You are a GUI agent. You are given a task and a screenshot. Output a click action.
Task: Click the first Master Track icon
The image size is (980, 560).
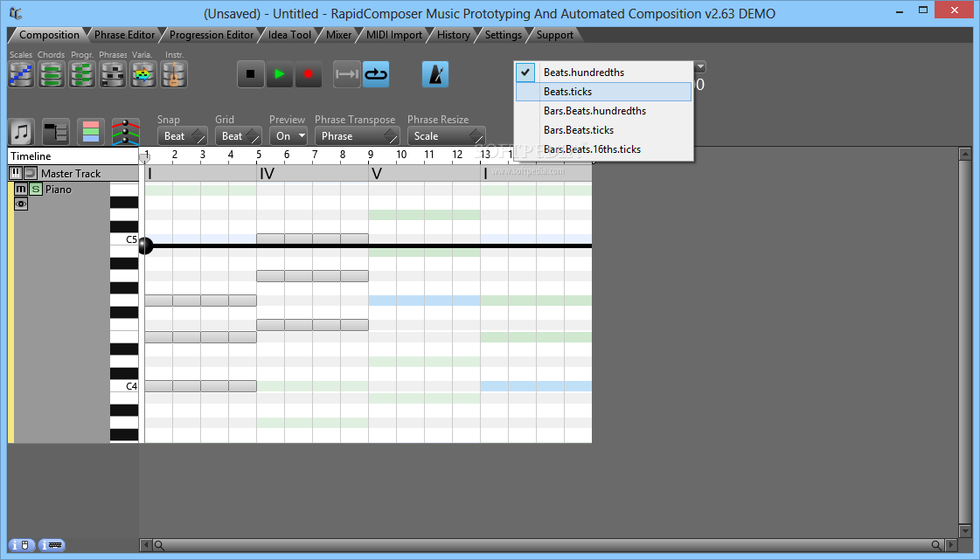click(16, 173)
